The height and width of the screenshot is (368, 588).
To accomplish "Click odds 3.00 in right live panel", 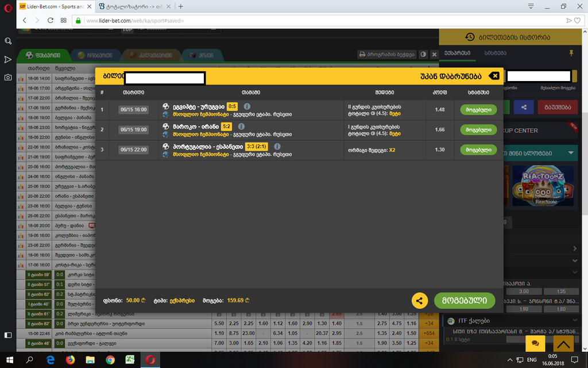I will (x=524, y=292).
